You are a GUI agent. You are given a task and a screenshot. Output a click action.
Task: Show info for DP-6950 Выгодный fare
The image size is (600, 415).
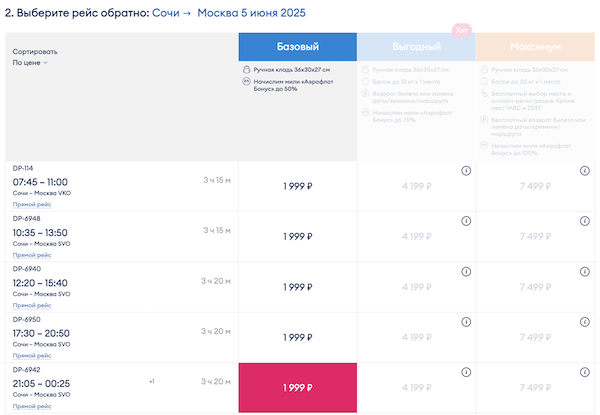[466, 323]
